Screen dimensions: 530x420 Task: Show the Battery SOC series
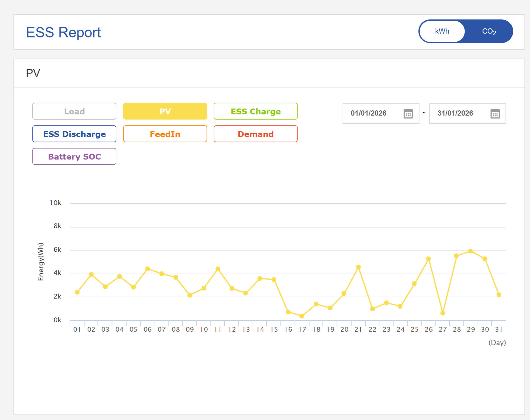click(x=74, y=156)
